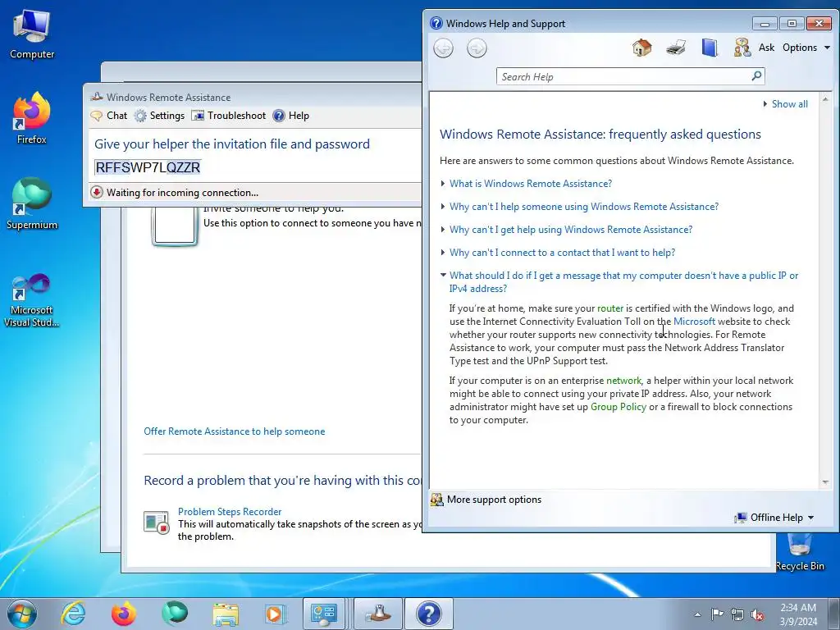Expand Why can't I get help topic

[571, 230]
